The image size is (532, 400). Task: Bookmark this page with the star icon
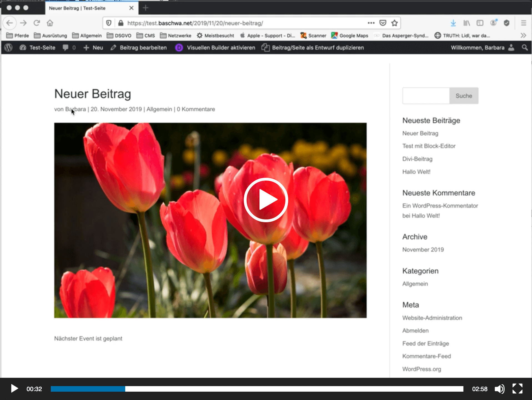(395, 23)
